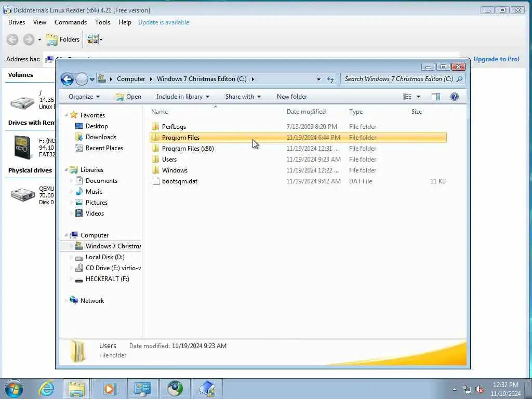Open the Share with dropdown
Viewport: 532px width, 399px height.
click(x=243, y=97)
